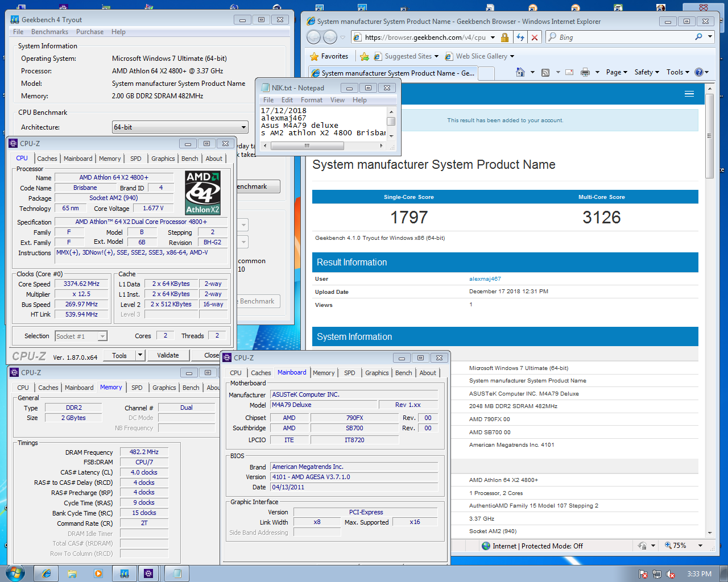
Task: Click the Tools button in CPU-Z
Action: pyautogui.click(x=119, y=355)
